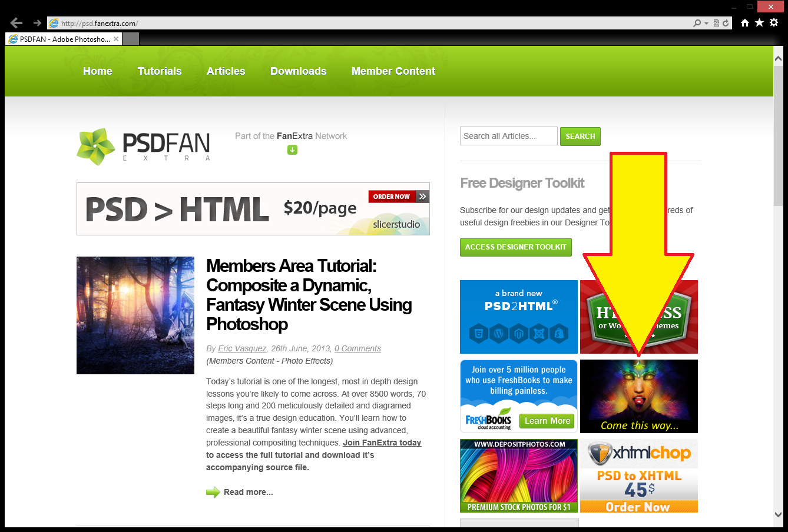Click the green PSDFAN pinwheel logo
Screen dimensions: 788x532
click(96, 146)
